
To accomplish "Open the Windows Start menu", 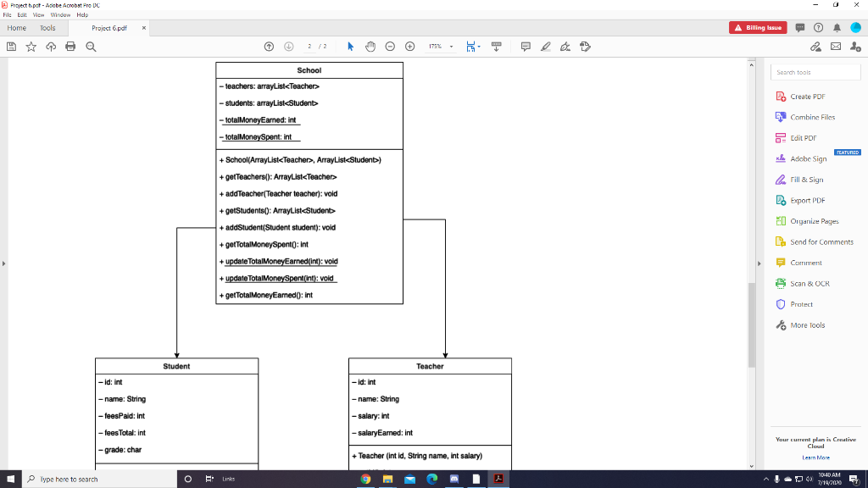I will [10, 480].
